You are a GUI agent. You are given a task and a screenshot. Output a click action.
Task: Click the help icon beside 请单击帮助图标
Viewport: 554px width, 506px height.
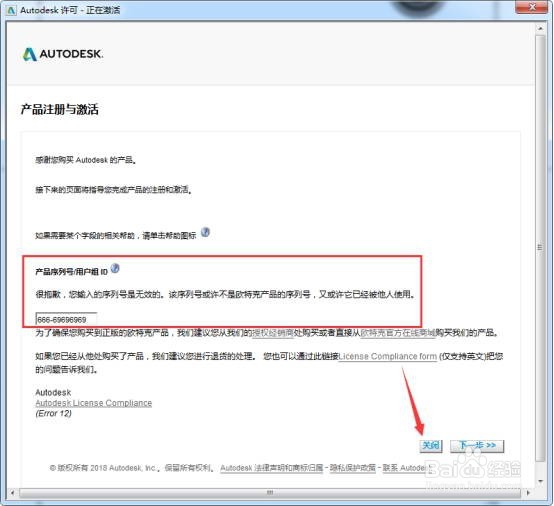click(x=205, y=233)
